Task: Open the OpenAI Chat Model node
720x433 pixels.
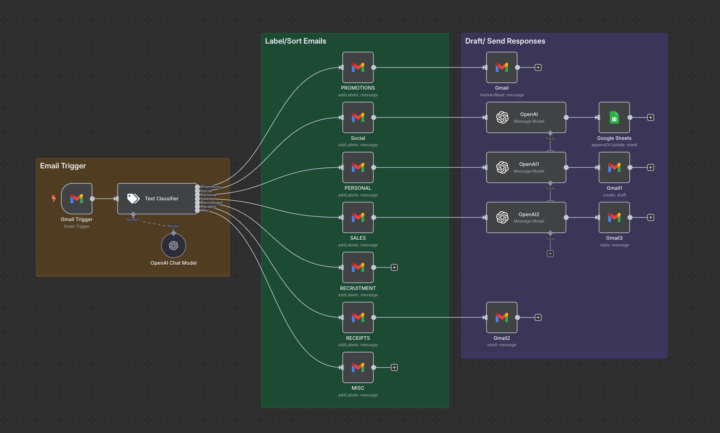Action: coord(174,246)
